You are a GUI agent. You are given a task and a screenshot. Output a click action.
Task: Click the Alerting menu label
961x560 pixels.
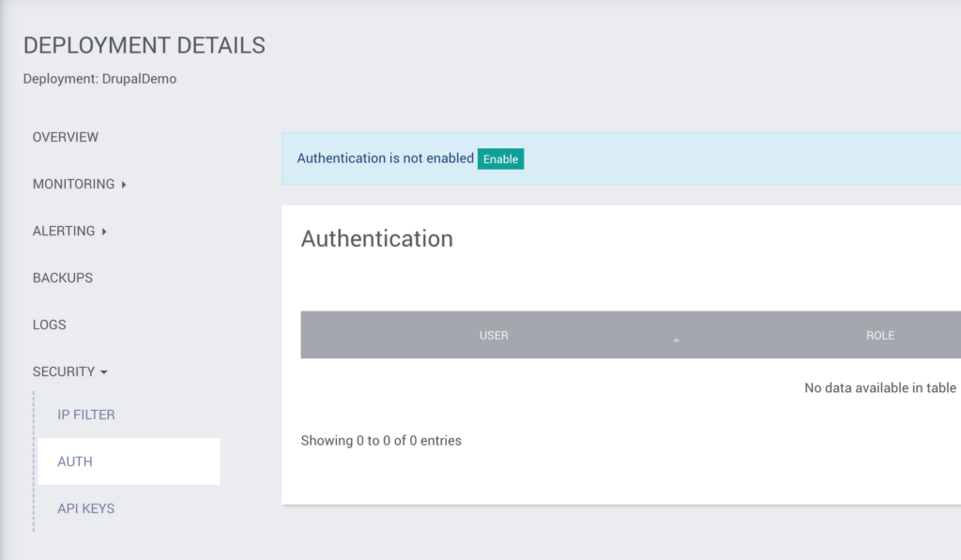pos(64,231)
